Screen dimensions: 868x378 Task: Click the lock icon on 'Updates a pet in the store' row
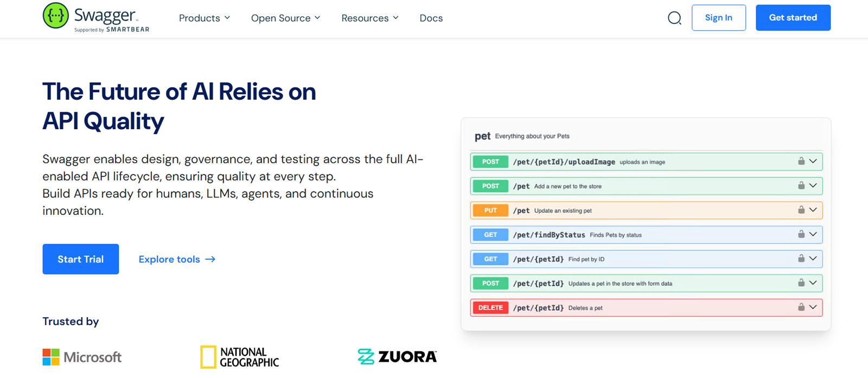(x=801, y=283)
